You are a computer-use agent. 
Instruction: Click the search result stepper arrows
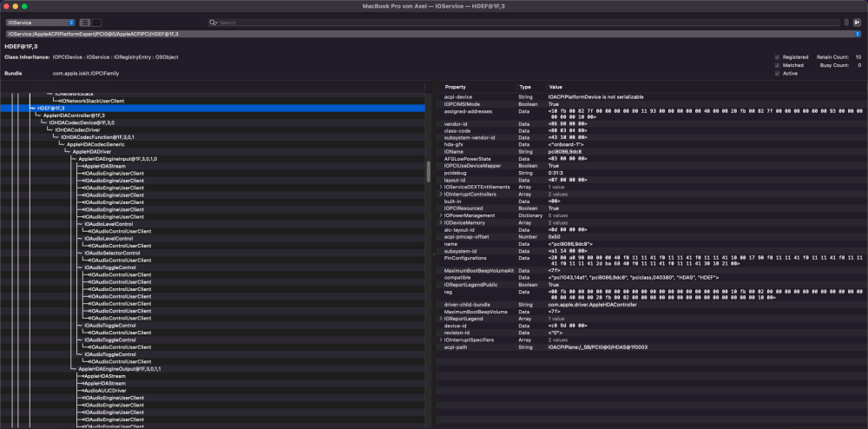pyautogui.click(x=846, y=23)
